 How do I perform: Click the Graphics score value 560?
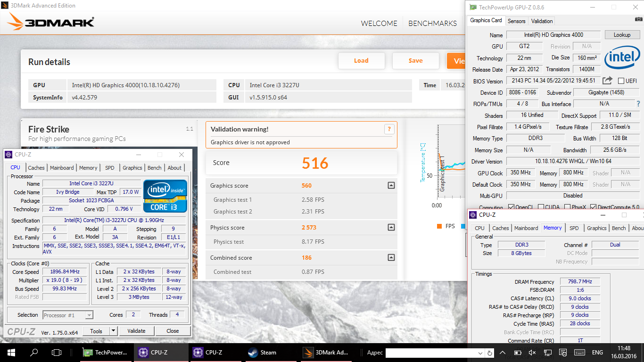306,186
